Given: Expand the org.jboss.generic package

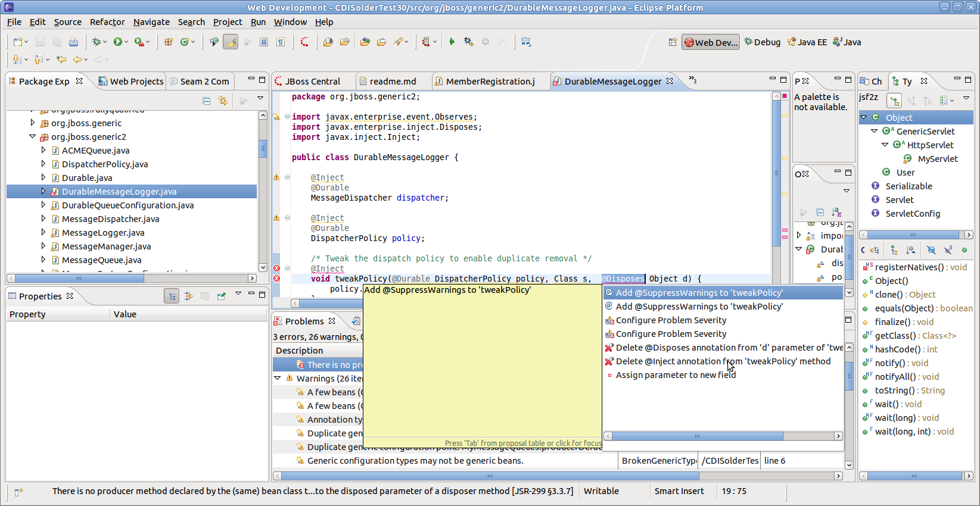Looking at the screenshot, I should [x=33, y=123].
